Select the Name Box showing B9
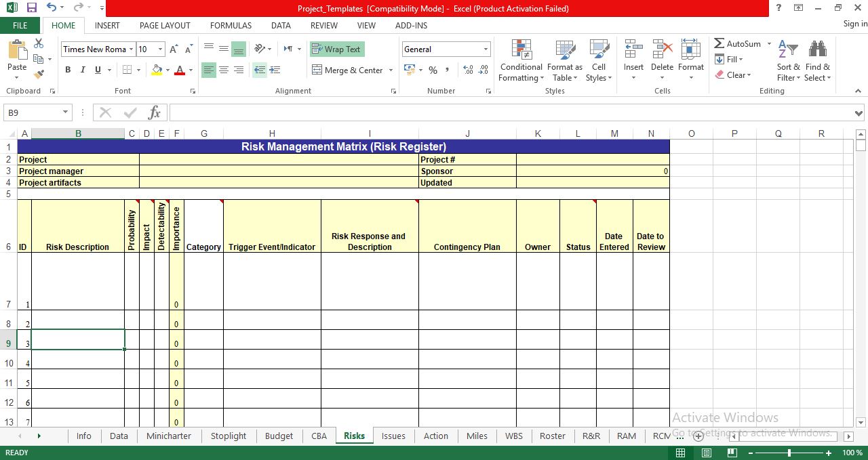 point(33,112)
